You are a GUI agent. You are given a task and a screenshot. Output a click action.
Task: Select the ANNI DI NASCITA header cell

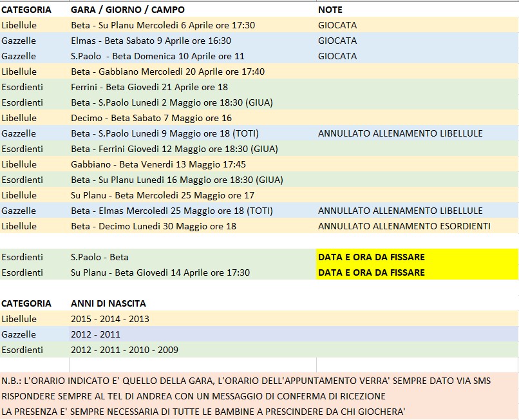[x=108, y=303]
